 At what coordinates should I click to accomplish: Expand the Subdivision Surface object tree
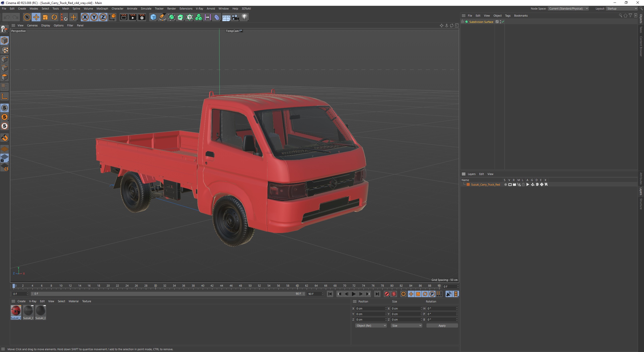pos(463,22)
